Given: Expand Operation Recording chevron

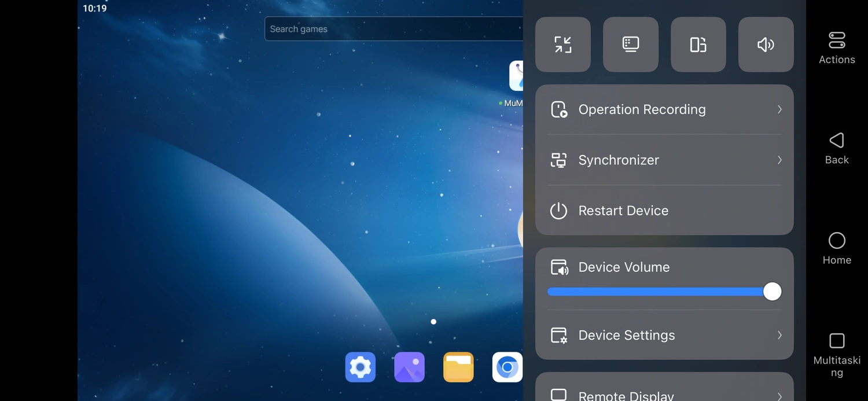Looking at the screenshot, I should [x=779, y=109].
